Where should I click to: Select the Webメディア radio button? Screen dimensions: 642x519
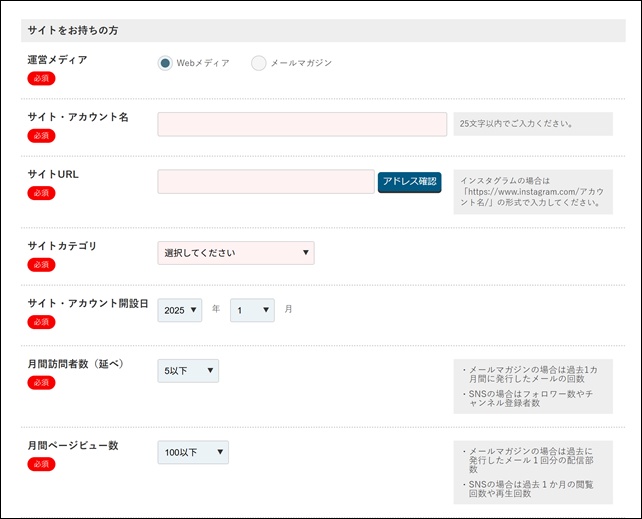(166, 63)
